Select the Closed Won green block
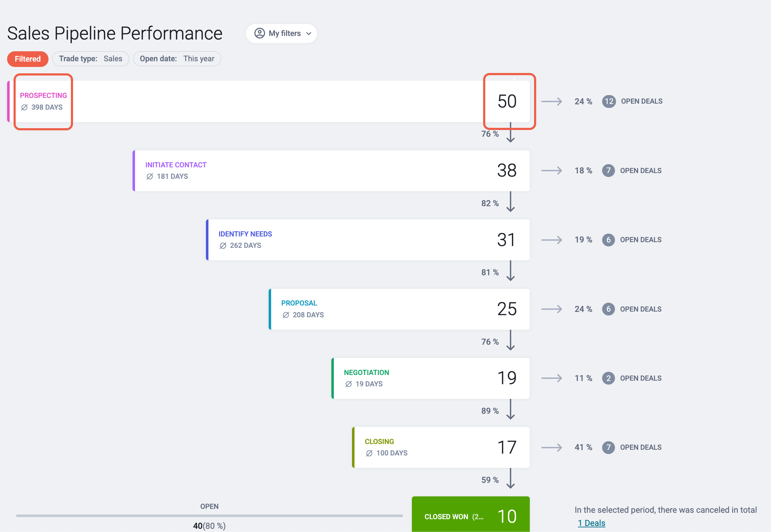771x532 pixels. [471, 514]
